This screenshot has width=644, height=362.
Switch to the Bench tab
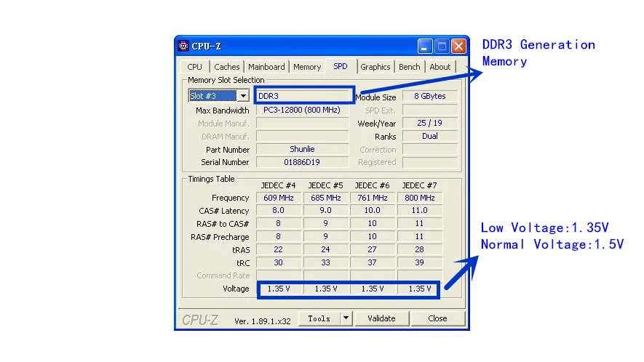click(410, 67)
